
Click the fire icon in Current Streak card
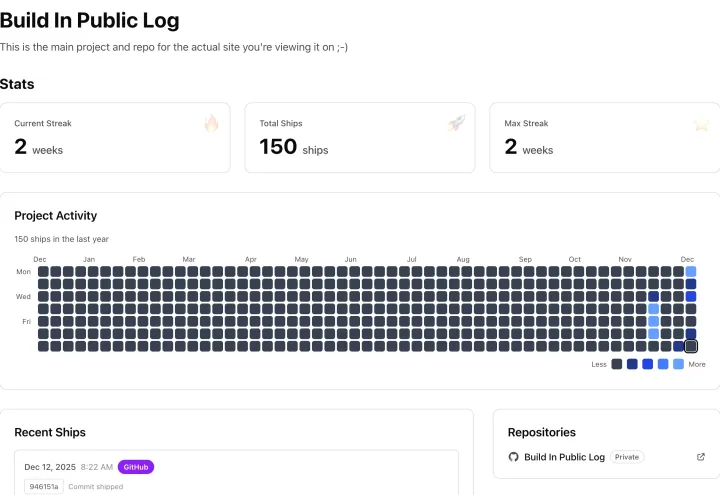[211, 123]
